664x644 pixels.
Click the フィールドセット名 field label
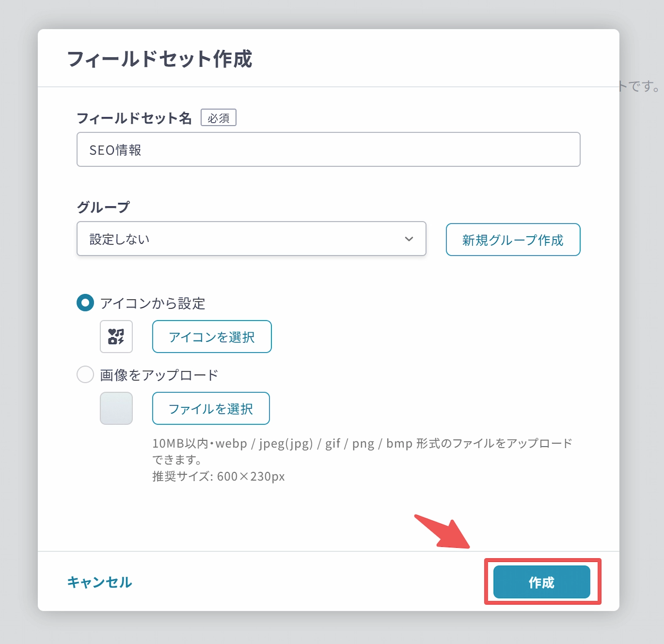[134, 118]
